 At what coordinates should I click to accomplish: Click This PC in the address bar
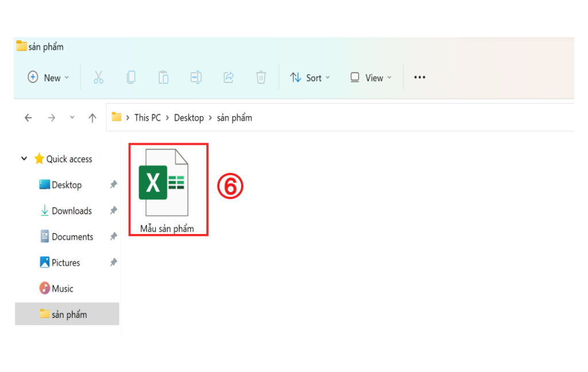tap(148, 118)
